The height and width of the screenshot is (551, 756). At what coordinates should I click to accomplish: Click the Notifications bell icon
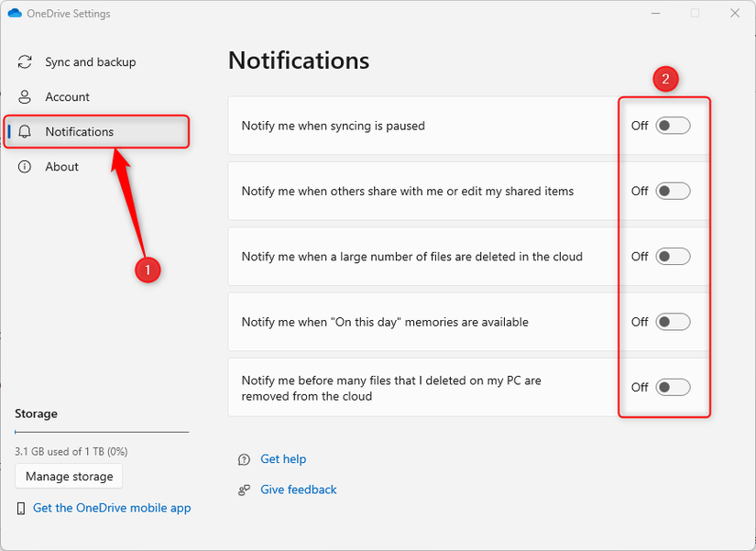(25, 131)
